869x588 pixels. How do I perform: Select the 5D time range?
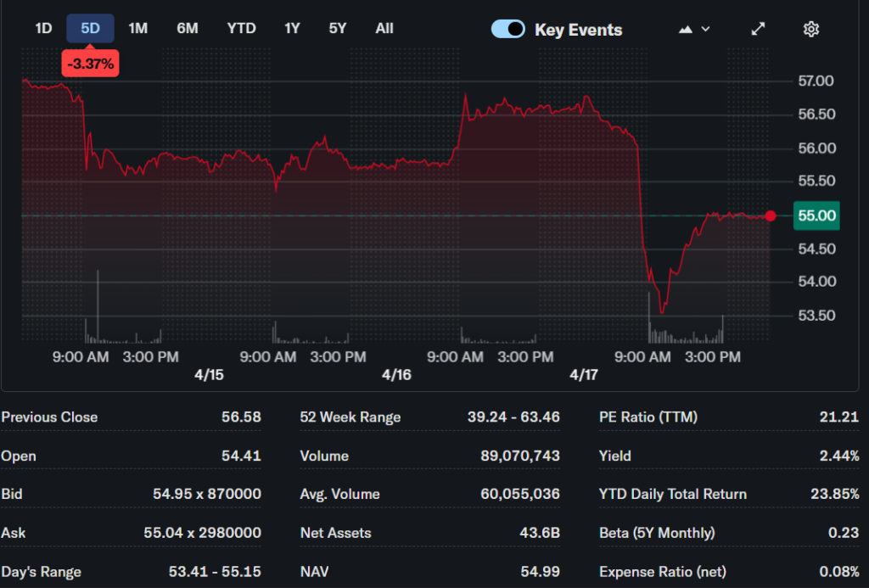[x=90, y=28]
